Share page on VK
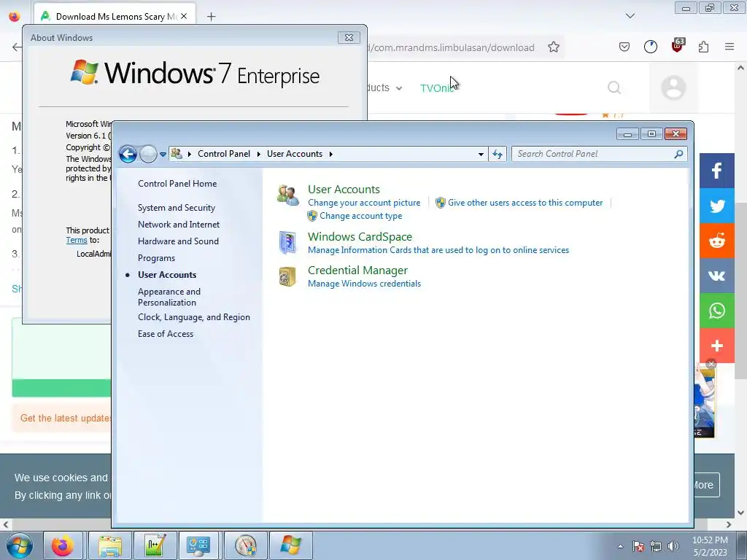Screen dimensions: 747x560 point(717,276)
